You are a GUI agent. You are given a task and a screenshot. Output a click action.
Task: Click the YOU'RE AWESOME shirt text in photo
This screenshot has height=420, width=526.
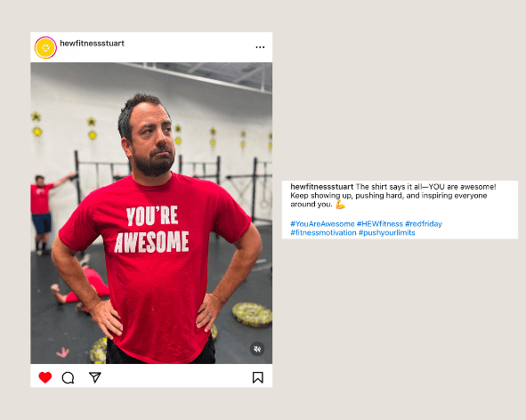(151, 230)
